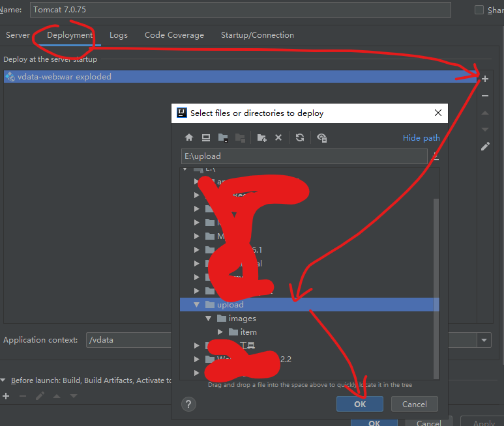Edit Before launch task pencil icon
The width and height of the screenshot is (504, 426).
tap(40, 396)
